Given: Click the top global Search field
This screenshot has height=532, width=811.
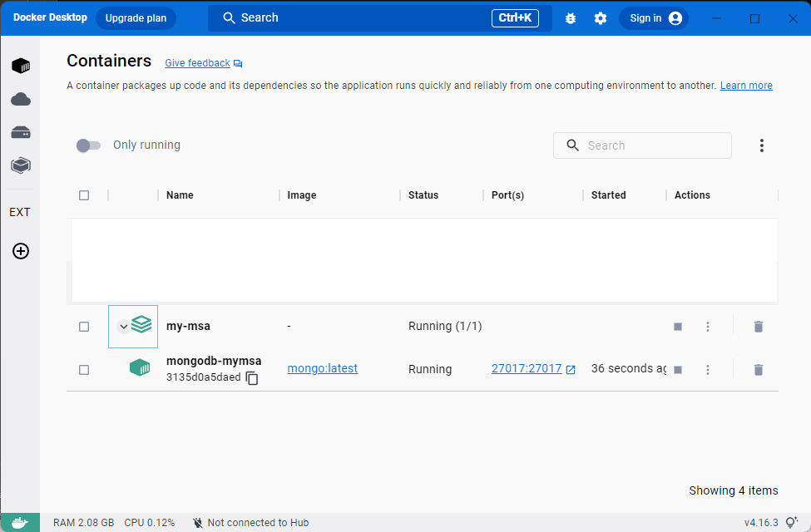Looking at the screenshot, I should [x=379, y=18].
